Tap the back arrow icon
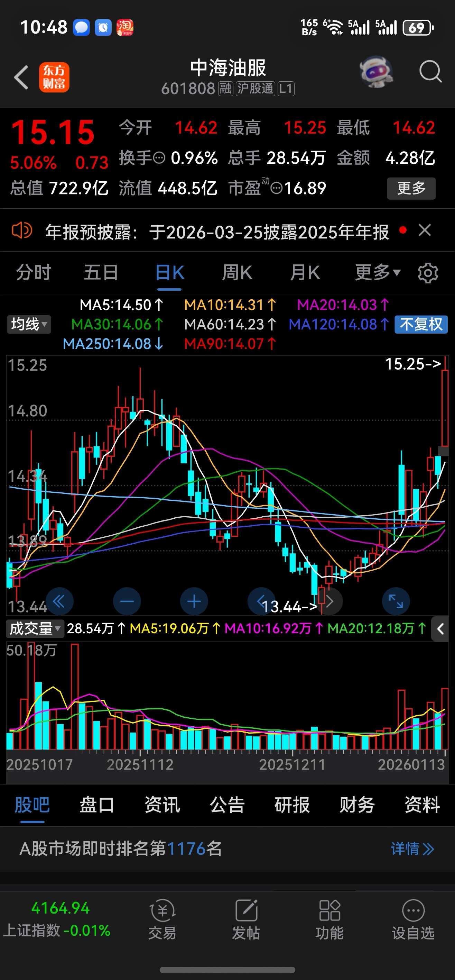455x980 pixels. (x=21, y=77)
